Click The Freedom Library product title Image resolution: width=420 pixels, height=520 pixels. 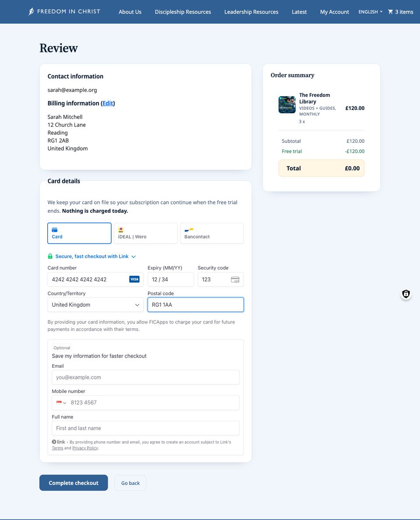pos(315,98)
